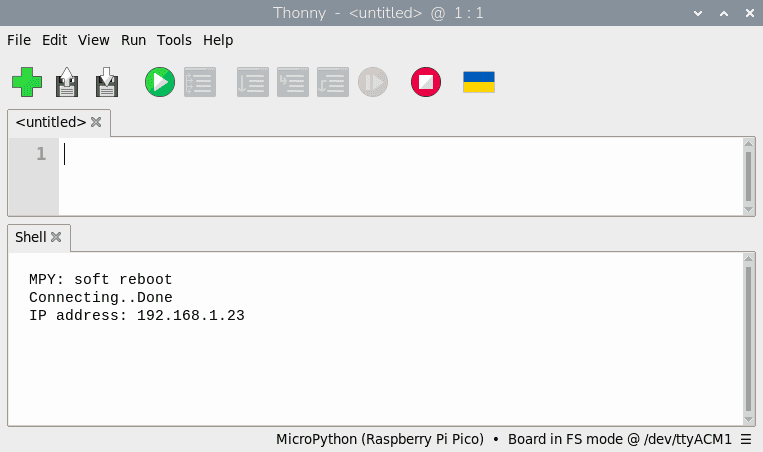Click the 'Connecting..Done' shell line
Screen dimensions: 763x452
point(101,297)
